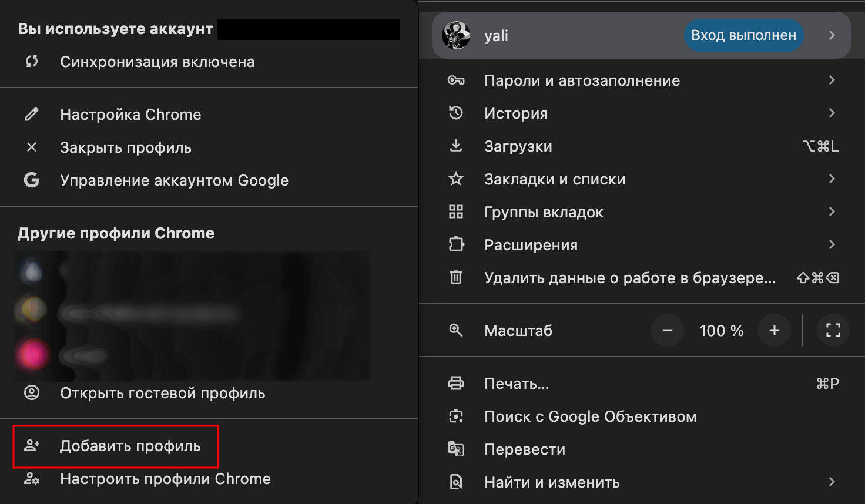This screenshot has width=865, height=504.
Task: Click the translate icon
Action: 456,449
